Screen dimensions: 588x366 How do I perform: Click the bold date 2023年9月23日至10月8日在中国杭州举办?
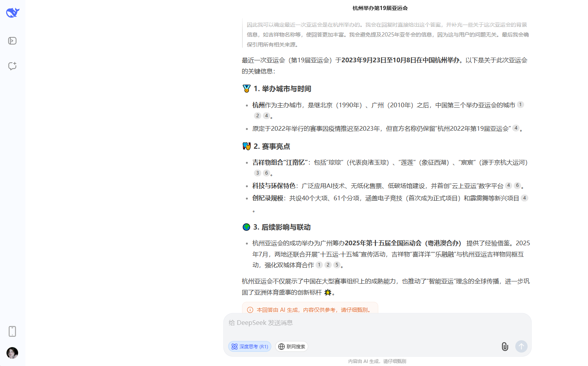[x=400, y=60]
